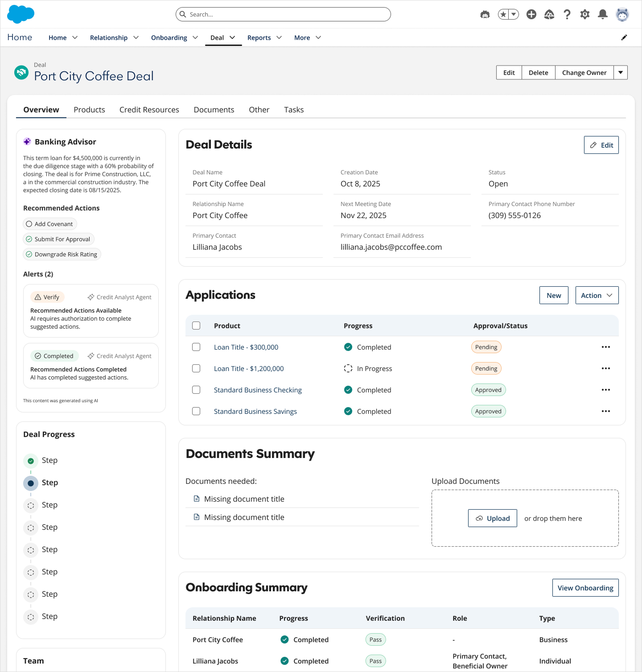
Task: Open the Setup gear icon
Action: (585, 14)
